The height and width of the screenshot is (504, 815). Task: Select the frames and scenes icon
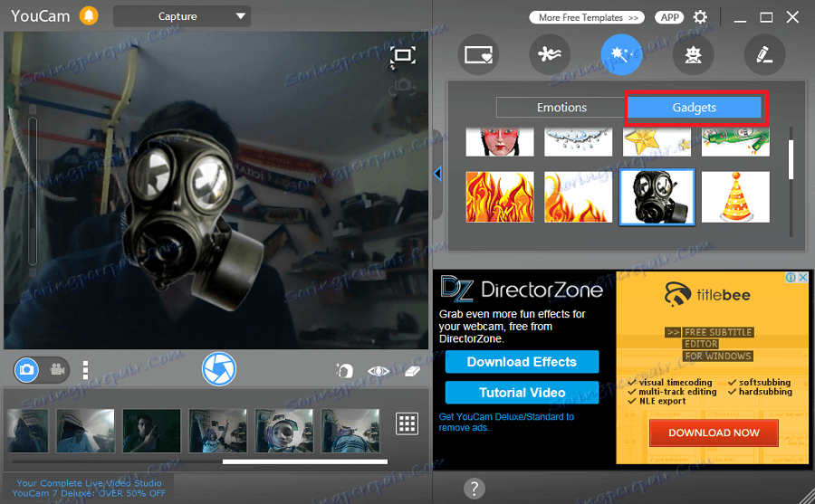tap(478, 54)
